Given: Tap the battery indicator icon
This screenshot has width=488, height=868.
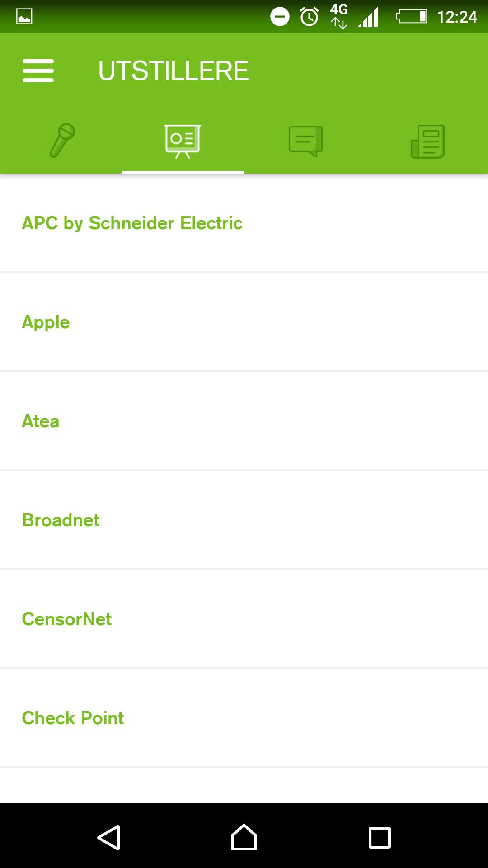Looking at the screenshot, I should [411, 17].
